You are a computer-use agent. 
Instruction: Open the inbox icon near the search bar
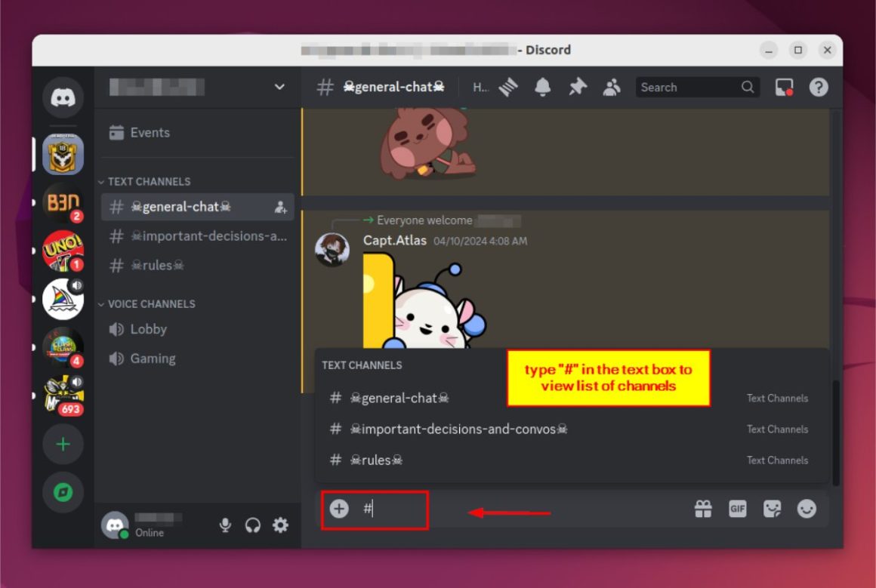(784, 87)
